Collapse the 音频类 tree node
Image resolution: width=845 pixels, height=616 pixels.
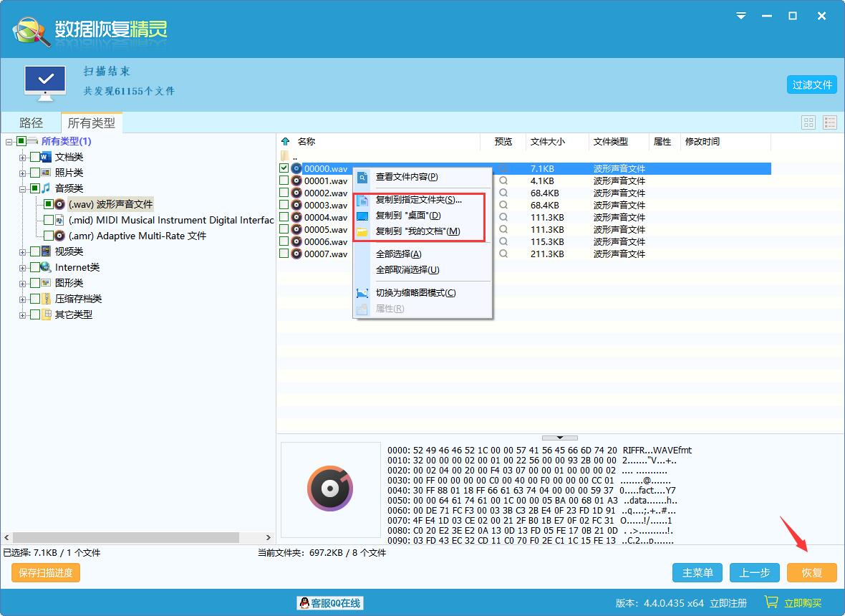tap(23, 188)
